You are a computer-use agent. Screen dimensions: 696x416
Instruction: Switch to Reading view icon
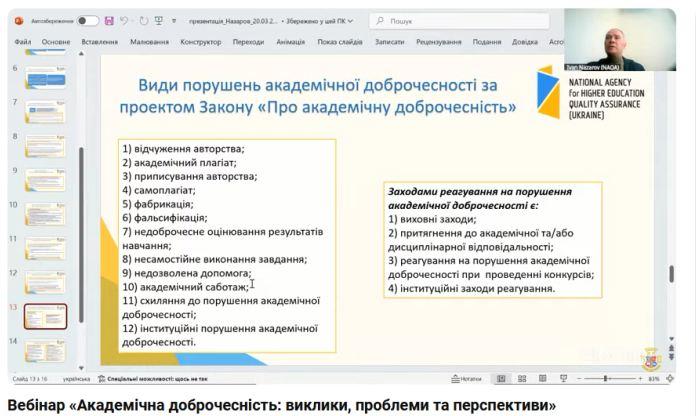pos(542,379)
